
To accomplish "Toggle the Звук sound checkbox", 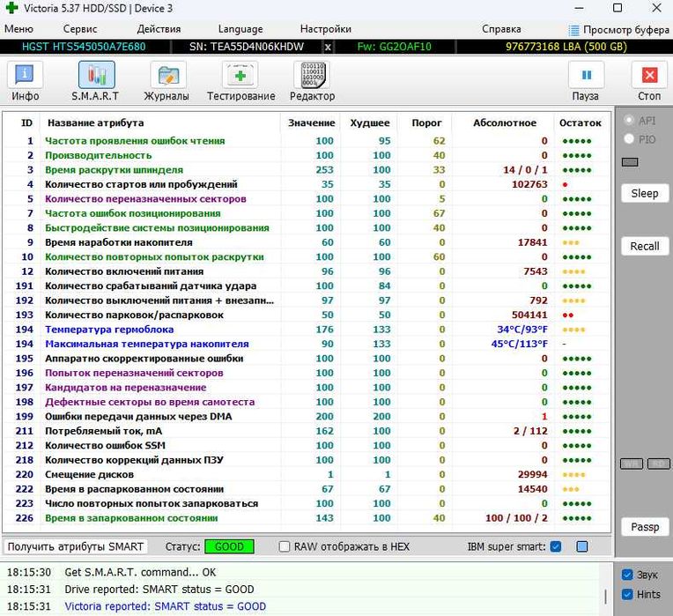I will tap(627, 575).
